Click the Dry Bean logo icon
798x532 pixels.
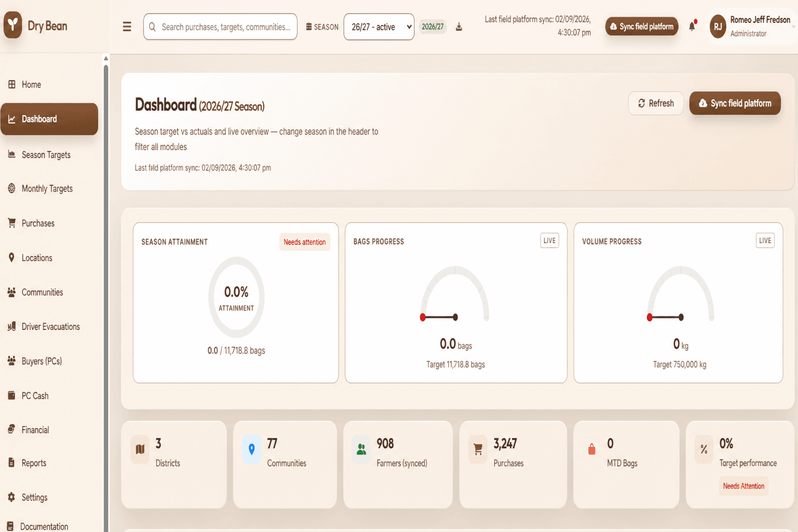click(x=13, y=25)
